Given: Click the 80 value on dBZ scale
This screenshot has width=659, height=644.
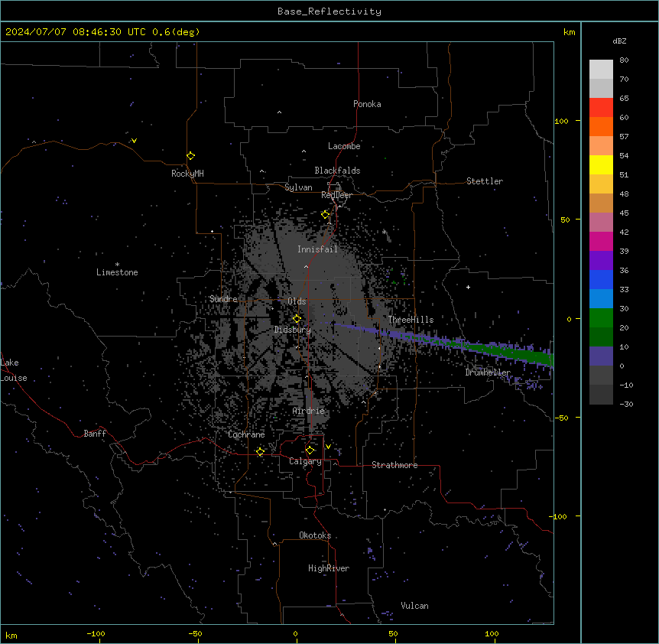Looking at the screenshot, I should [624, 60].
